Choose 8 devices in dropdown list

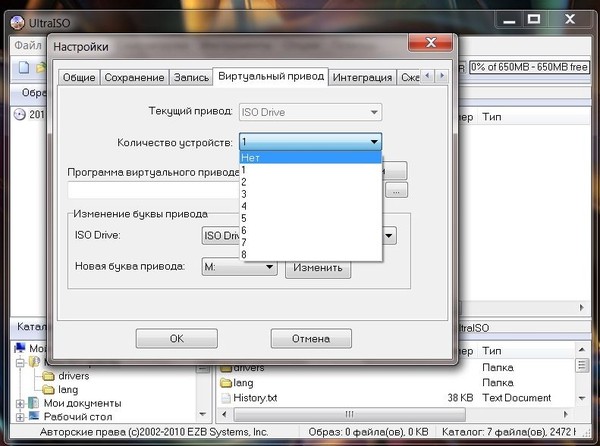point(310,254)
